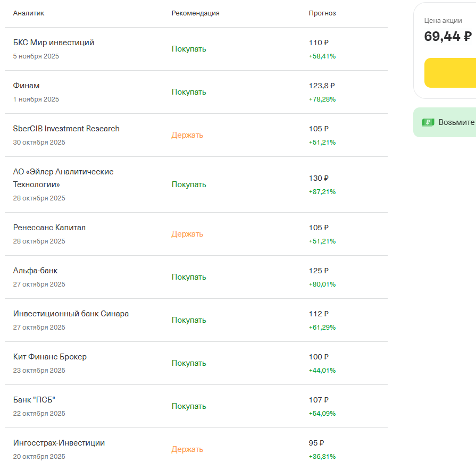Open the БКС Мир инвестиций analyst row
Image resolution: width=476 pixels, height=470 pixels.
54,43
